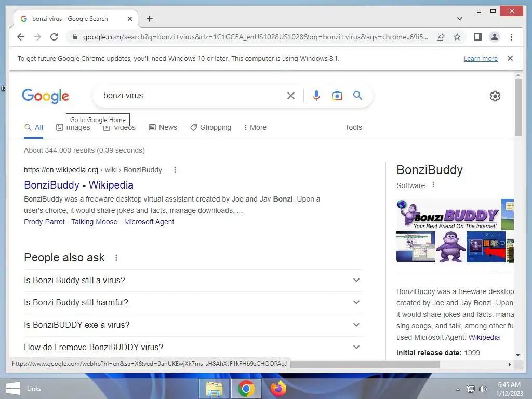Viewport: 532px width, 399px height.
Task: Bookmark this page with the star icon
Action: pos(457,37)
